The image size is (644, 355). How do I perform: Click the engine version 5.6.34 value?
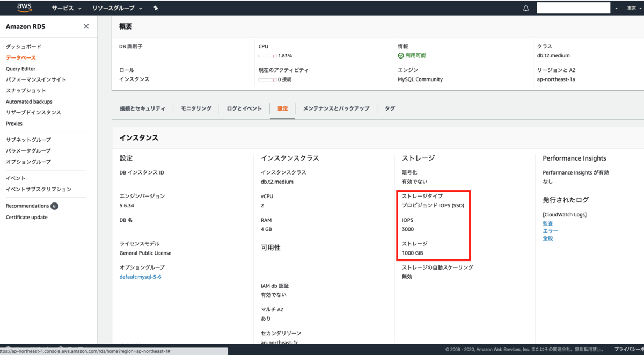(x=127, y=205)
